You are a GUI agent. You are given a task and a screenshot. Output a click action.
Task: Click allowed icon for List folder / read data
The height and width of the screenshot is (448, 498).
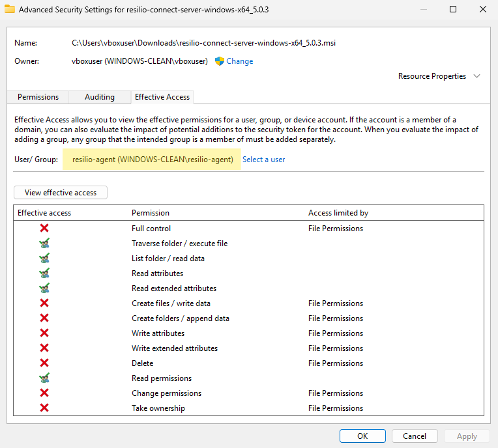tap(44, 259)
